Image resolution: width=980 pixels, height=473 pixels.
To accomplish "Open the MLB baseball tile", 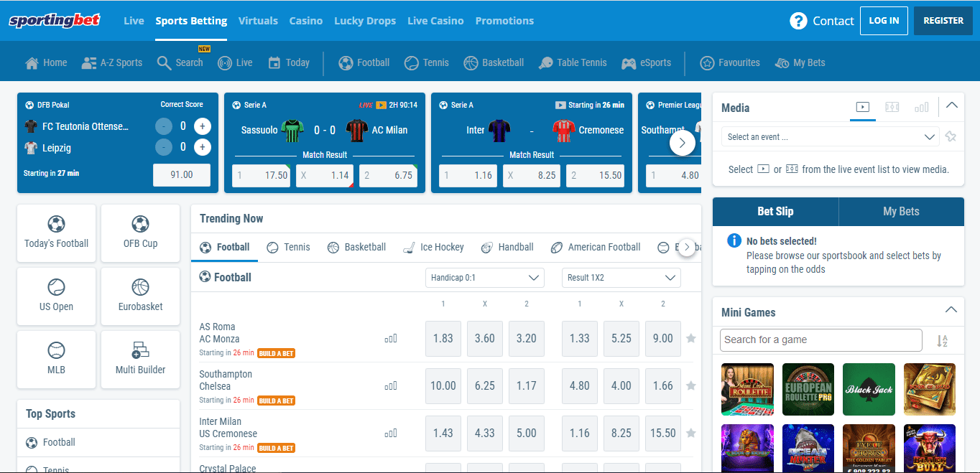I will 56,359.
